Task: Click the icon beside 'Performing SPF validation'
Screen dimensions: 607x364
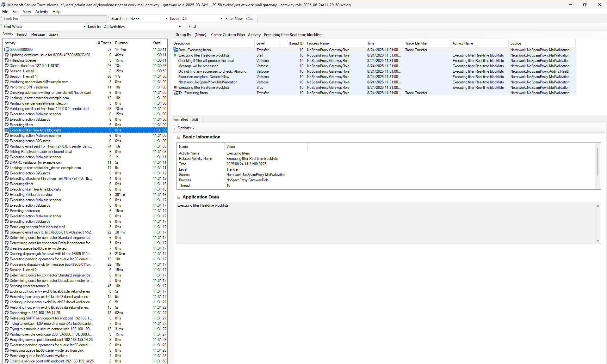Action: [7, 87]
